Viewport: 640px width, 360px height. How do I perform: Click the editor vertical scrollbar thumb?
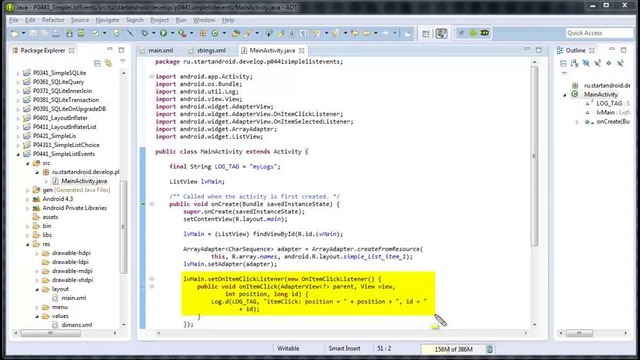click(x=534, y=156)
